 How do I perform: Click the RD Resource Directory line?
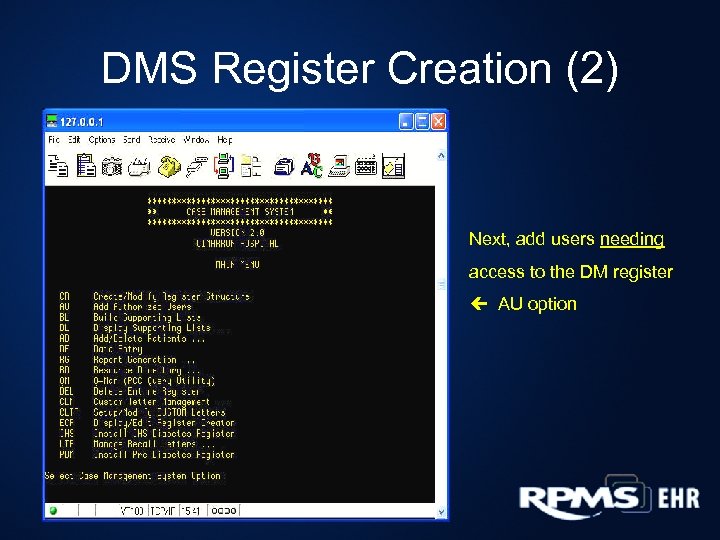[x=129, y=370]
